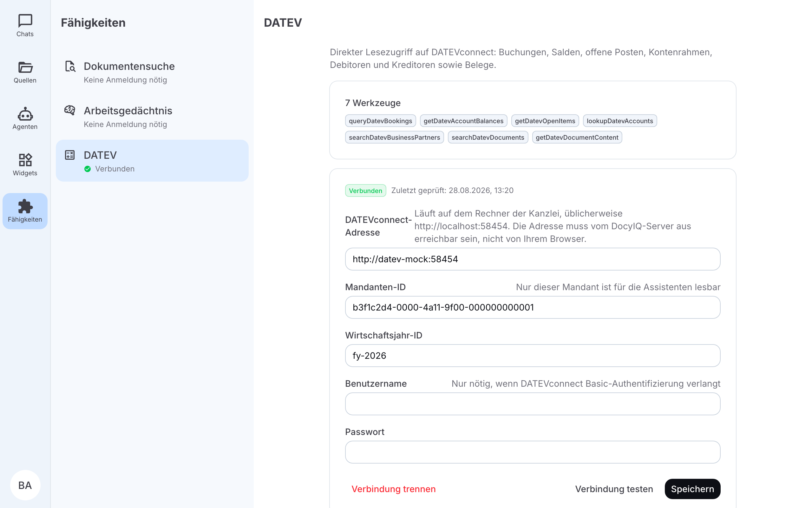The width and height of the screenshot is (812, 508).
Task: Open the Widgets icon
Action: 25,160
